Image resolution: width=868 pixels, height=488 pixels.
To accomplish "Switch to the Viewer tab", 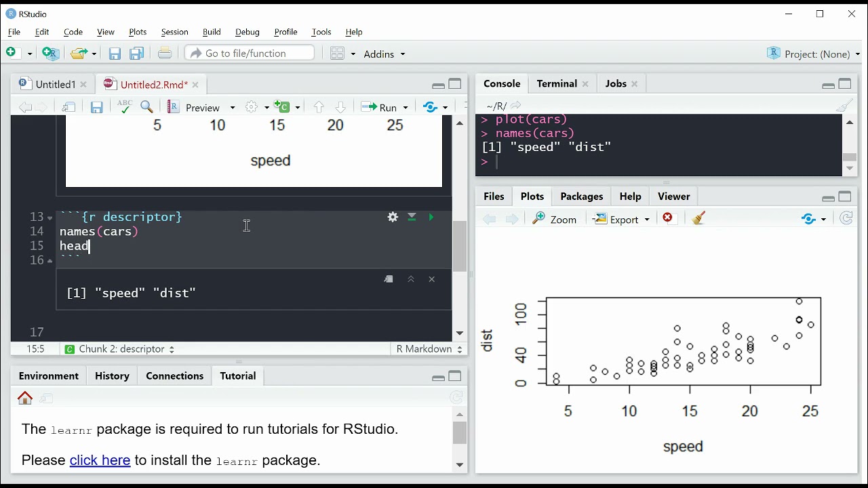I will tap(673, 197).
